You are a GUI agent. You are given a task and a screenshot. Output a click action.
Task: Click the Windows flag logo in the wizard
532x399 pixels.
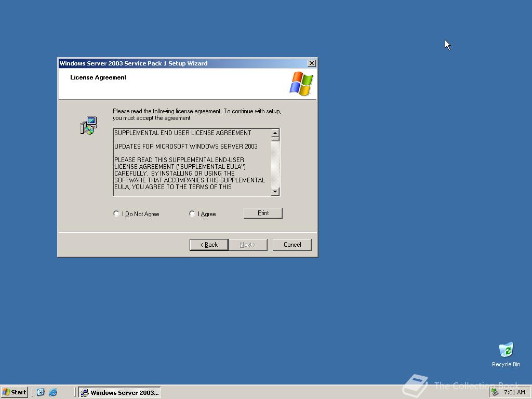[301, 84]
